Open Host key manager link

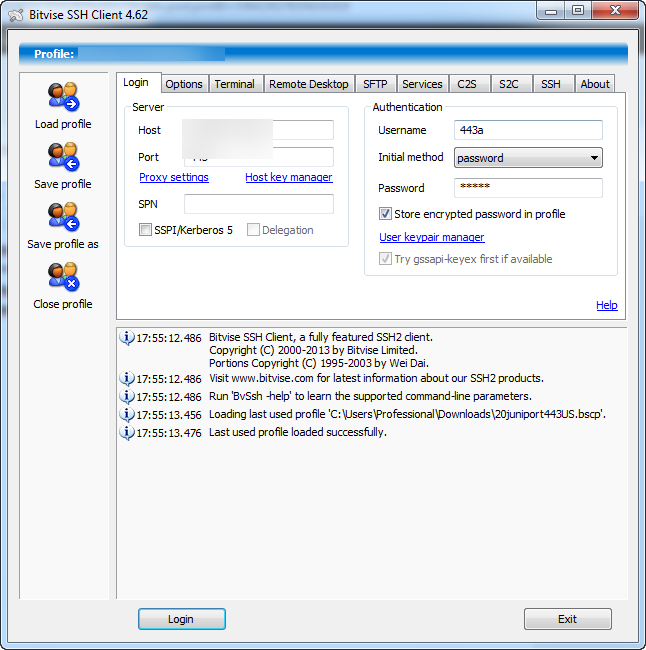(x=289, y=177)
